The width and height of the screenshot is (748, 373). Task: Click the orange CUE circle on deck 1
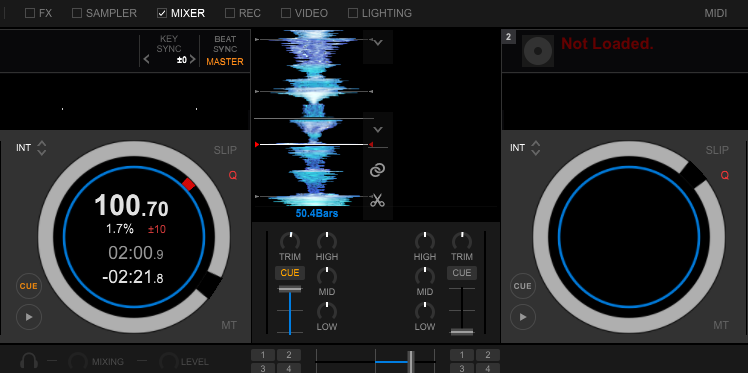(29, 286)
